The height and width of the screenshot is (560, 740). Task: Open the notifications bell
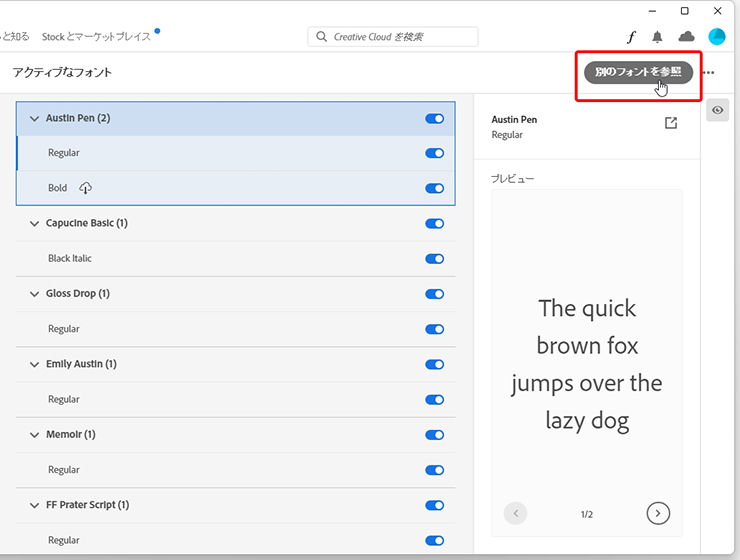(x=657, y=37)
